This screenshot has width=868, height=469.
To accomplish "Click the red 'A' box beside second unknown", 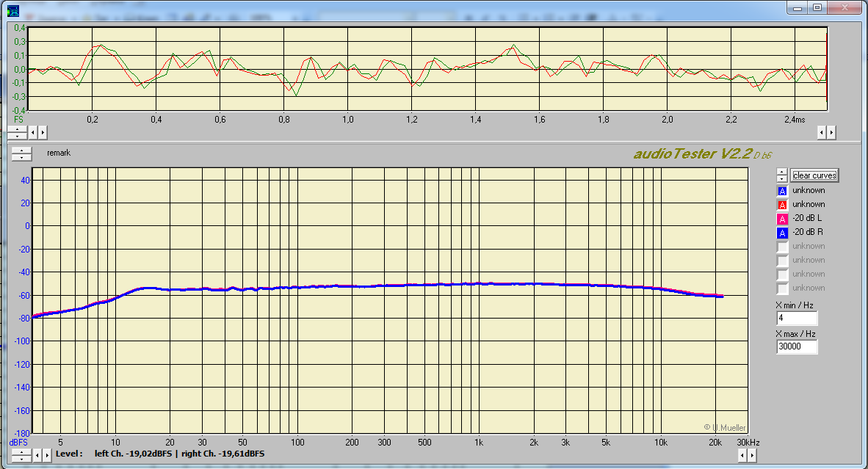I will coord(782,205).
